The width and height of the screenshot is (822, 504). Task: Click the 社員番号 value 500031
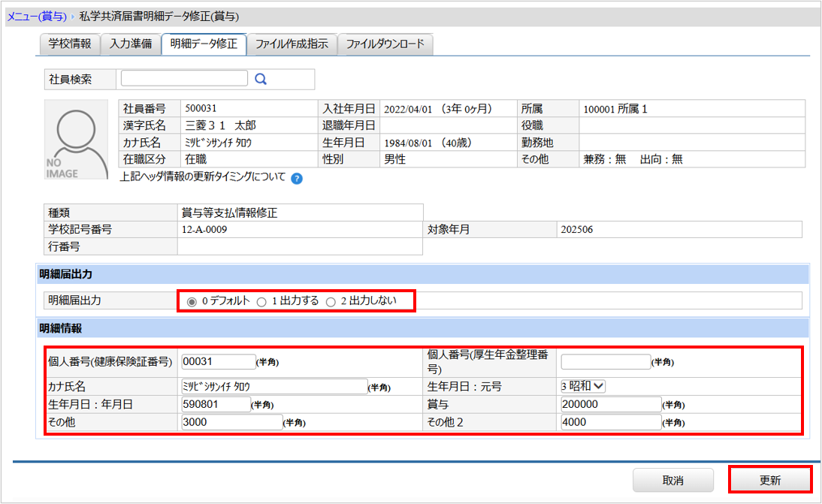tap(201, 108)
